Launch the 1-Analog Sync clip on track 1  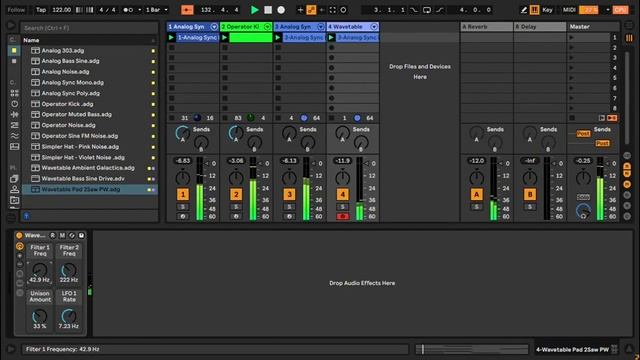(171, 38)
